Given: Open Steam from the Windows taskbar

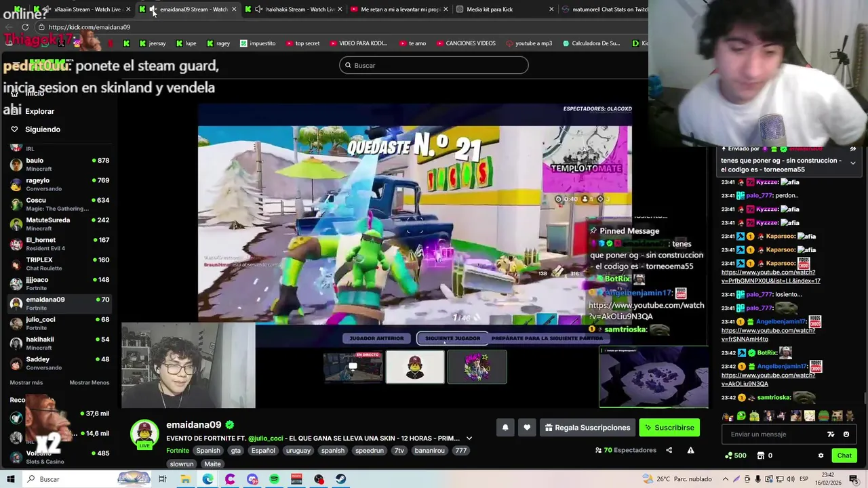Looking at the screenshot, I should pos(341,479).
